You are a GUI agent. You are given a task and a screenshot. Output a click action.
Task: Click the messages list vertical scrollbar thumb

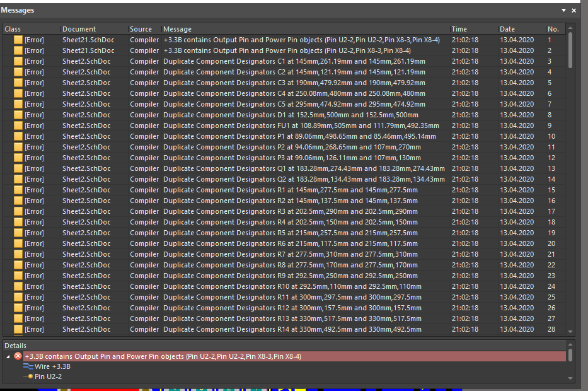tap(570, 50)
